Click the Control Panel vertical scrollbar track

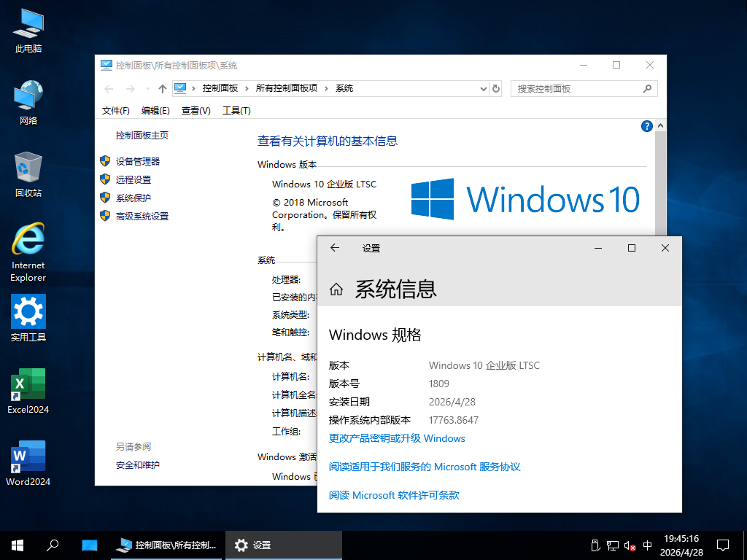(x=660, y=183)
